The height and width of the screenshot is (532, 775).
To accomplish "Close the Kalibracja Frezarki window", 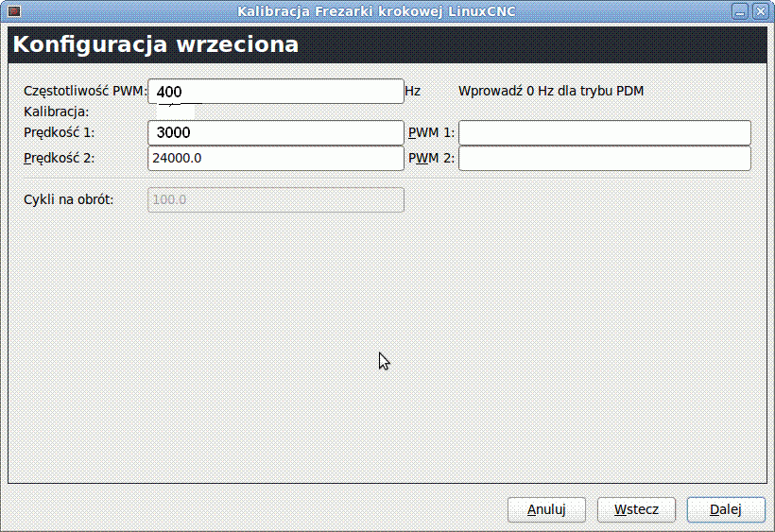I will tap(761, 11).
